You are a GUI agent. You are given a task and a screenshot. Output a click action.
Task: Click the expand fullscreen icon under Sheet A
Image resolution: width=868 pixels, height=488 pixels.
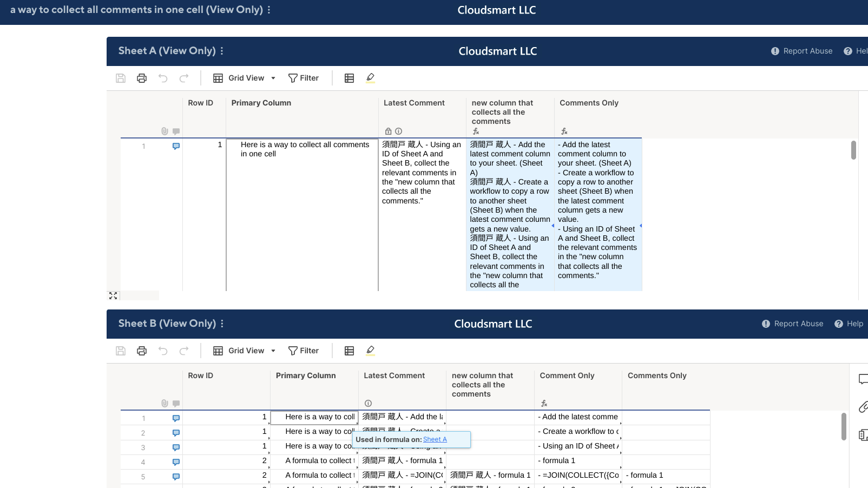coord(113,295)
